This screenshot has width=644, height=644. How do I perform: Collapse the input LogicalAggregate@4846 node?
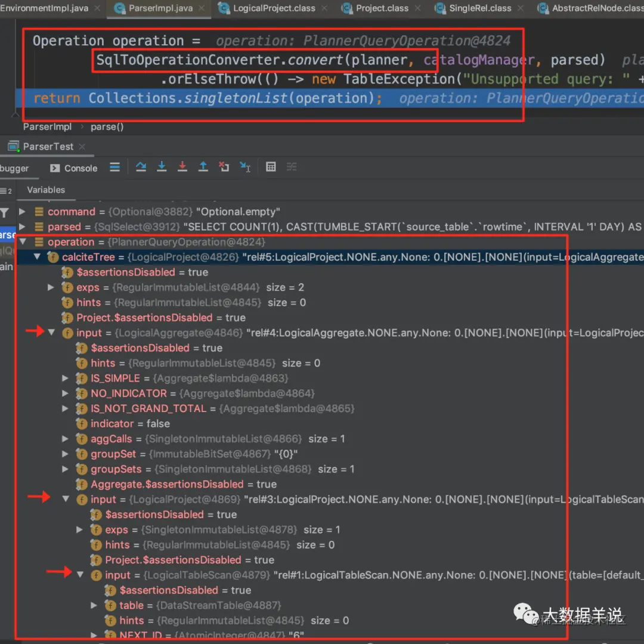tap(52, 333)
